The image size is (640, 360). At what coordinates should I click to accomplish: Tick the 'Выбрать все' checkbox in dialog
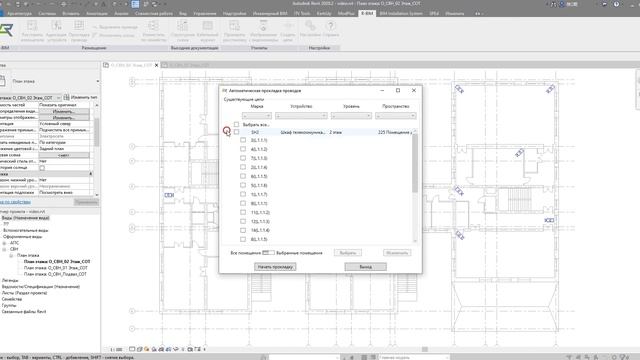[236, 124]
